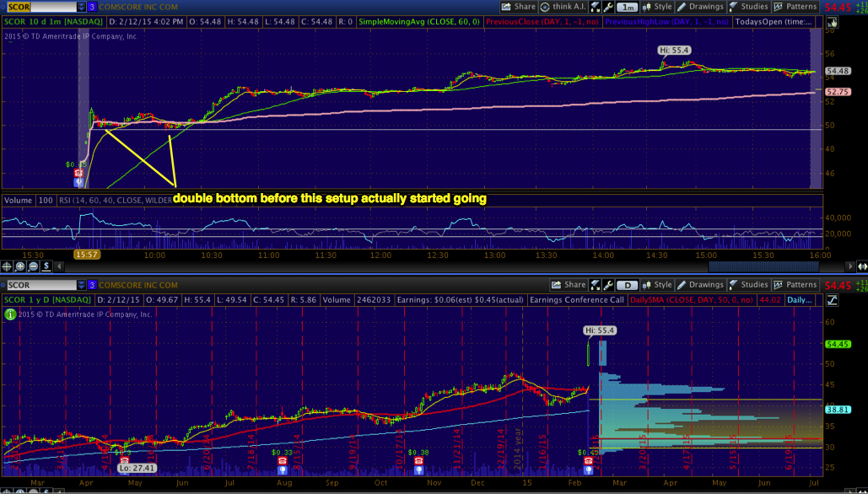Viewport: 868px width, 494px height.
Task: Click the SCOR symbol field on lower chart
Action: point(42,285)
